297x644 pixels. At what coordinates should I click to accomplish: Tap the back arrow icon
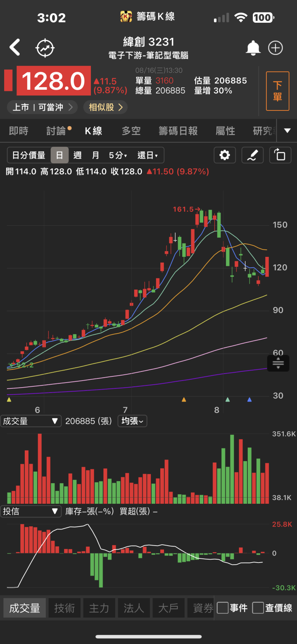click(15, 48)
